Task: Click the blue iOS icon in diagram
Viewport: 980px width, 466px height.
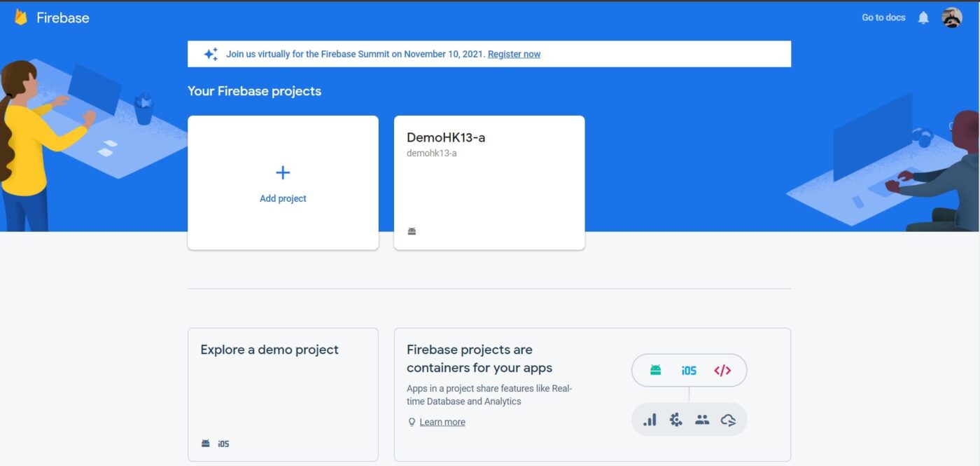Action: [x=689, y=370]
